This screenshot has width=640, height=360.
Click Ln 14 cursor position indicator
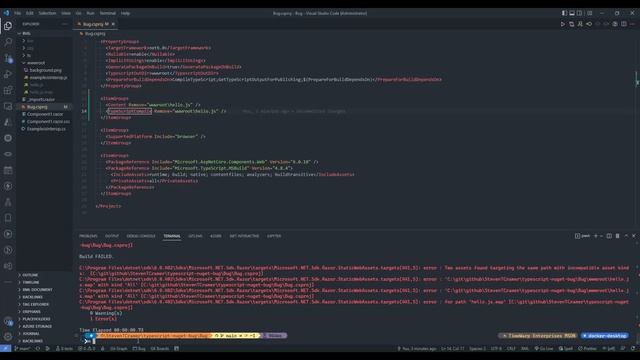[453, 349]
